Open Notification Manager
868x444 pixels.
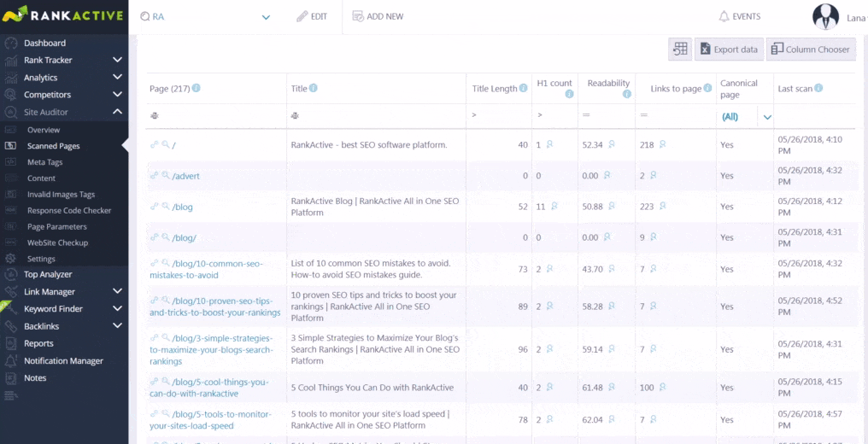click(x=63, y=360)
